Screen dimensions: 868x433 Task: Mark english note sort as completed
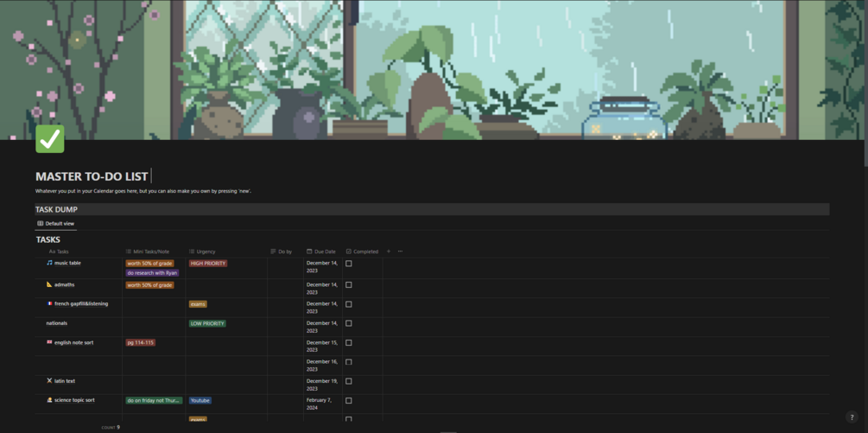pos(349,343)
